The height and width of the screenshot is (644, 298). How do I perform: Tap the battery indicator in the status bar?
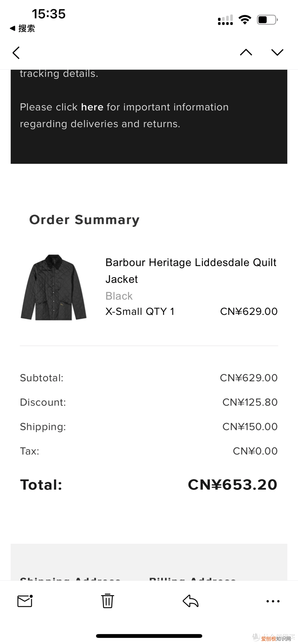(x=267, y=20)
